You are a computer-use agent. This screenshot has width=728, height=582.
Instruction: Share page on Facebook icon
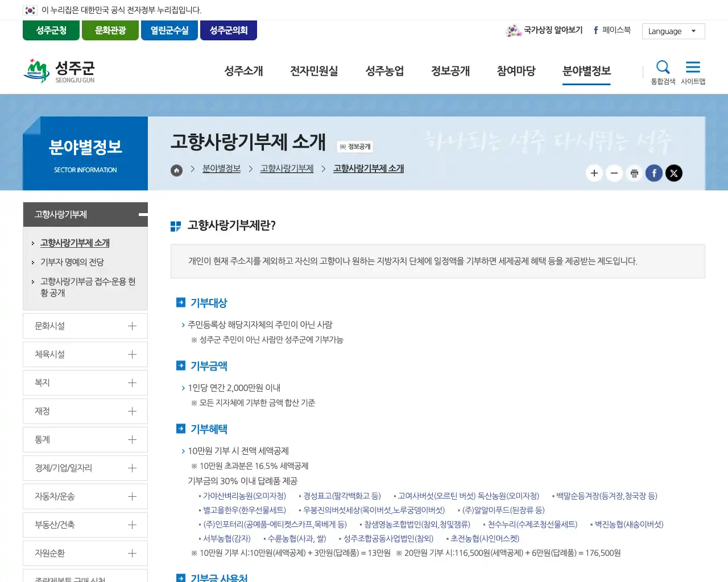pos(654,173)
